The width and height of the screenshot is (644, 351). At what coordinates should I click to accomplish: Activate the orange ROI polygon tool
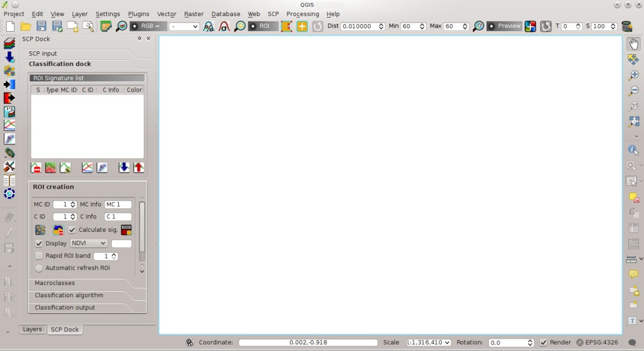pos(286,26)
